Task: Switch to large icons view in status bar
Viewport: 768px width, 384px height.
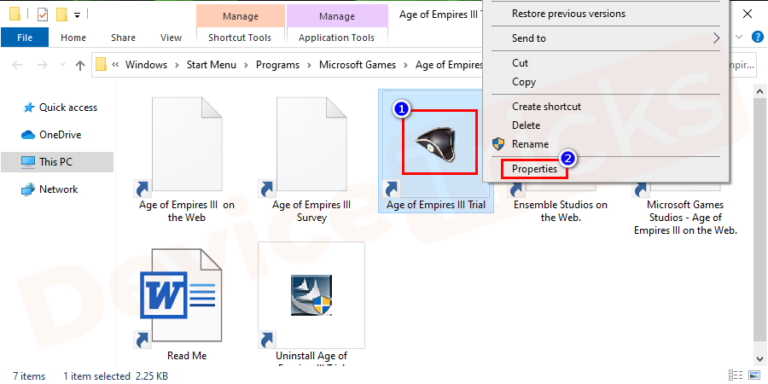Action: point(753,375)
